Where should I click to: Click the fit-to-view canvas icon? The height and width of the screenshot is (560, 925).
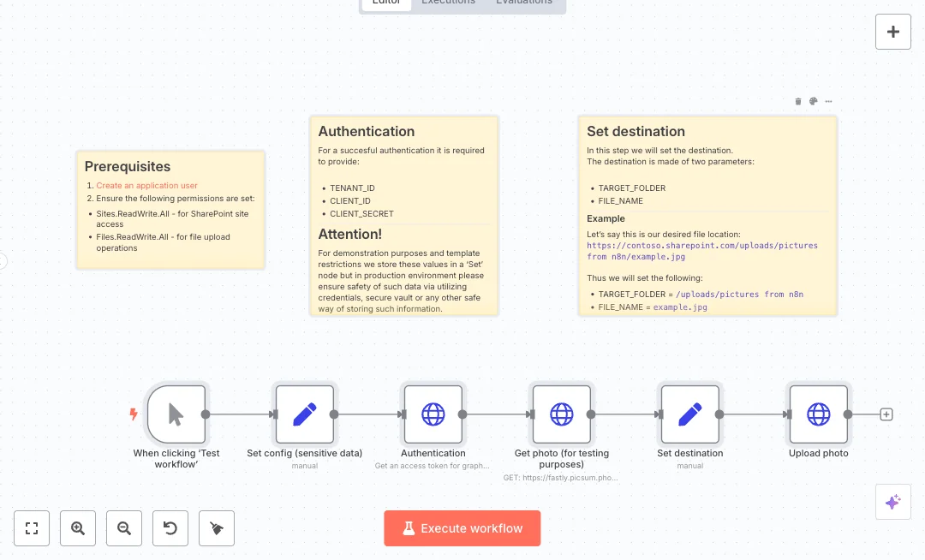point(32,528)
